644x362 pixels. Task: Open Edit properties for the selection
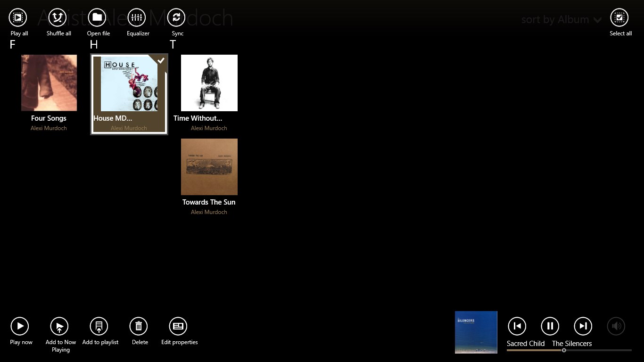click(179, 326)
